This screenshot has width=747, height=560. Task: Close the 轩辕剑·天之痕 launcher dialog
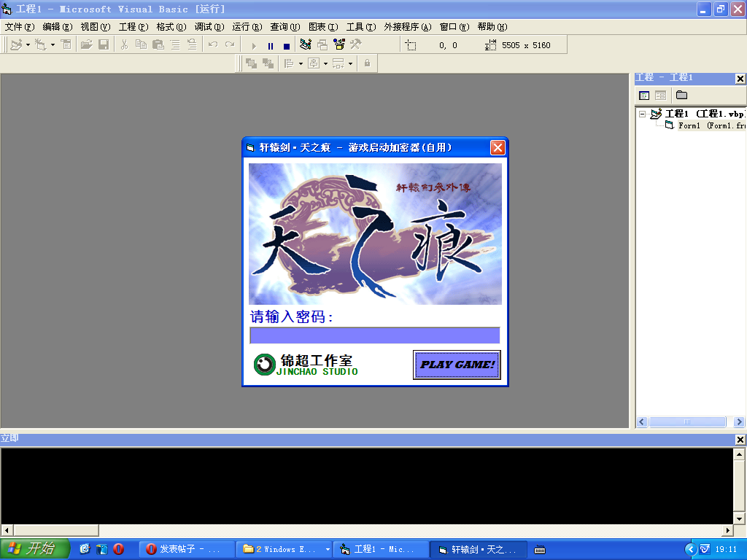498,147
